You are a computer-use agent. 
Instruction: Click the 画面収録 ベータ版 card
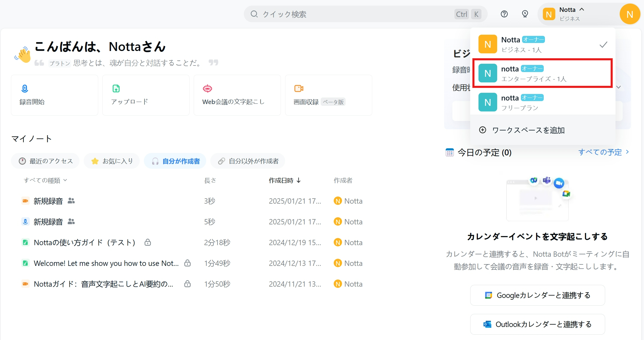point(329,95)
